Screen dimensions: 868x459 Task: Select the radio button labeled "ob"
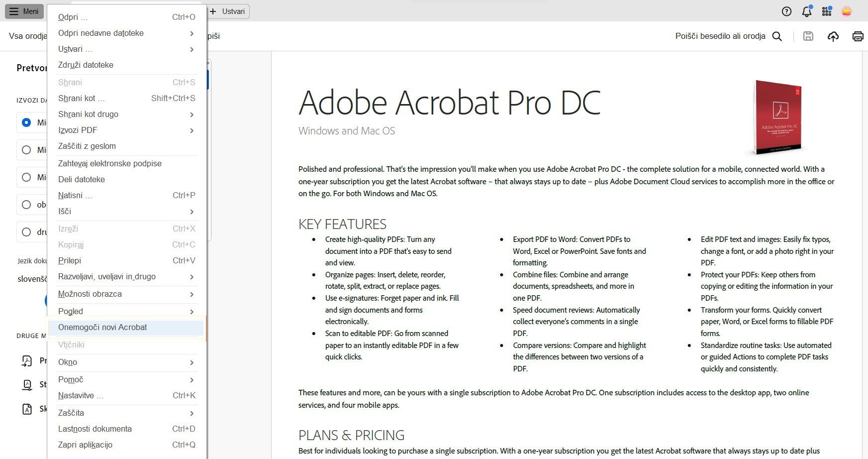point(26,205)
